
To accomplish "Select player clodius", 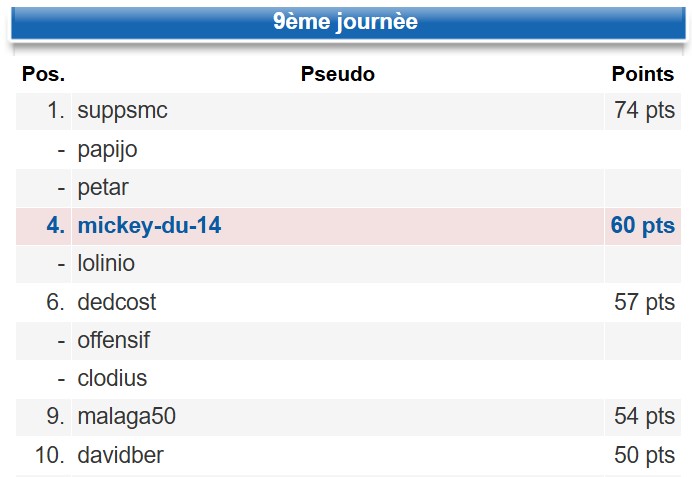I will 112,379.
